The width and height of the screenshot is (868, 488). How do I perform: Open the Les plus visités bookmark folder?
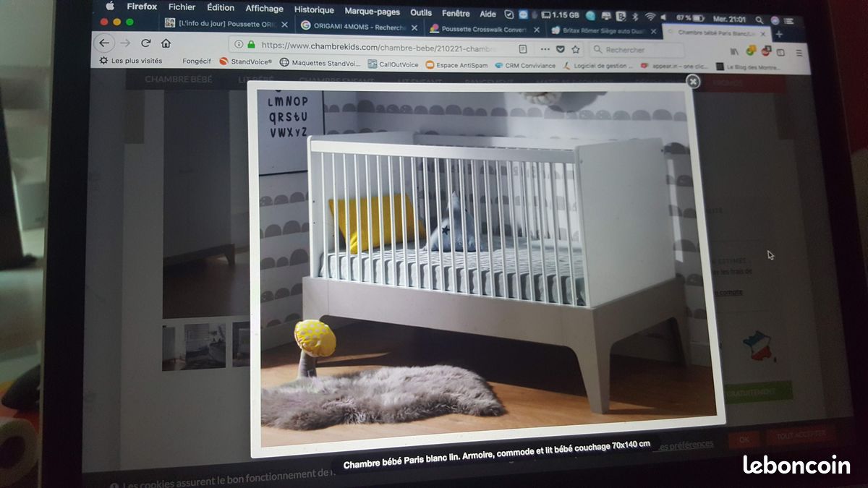tap(131, 61)
